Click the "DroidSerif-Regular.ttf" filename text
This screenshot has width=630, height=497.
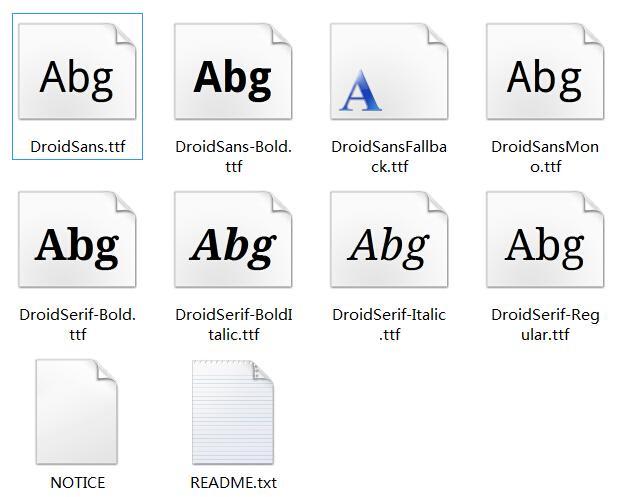point(545,324)
